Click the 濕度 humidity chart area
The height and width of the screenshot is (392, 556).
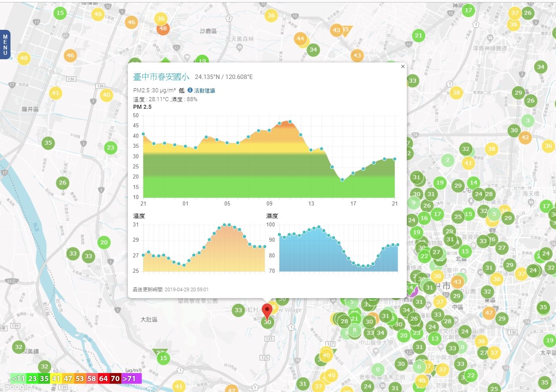tap(338, 248)
